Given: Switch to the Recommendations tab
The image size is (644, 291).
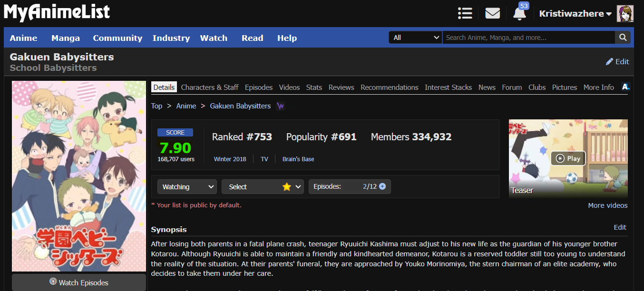Looking at the screenshot, I should (390, 87).
